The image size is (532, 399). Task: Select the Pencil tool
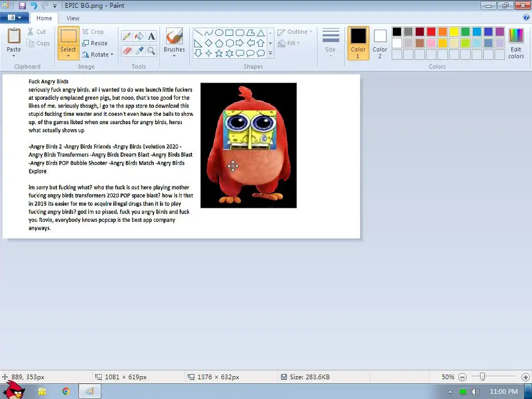[127, 36]
